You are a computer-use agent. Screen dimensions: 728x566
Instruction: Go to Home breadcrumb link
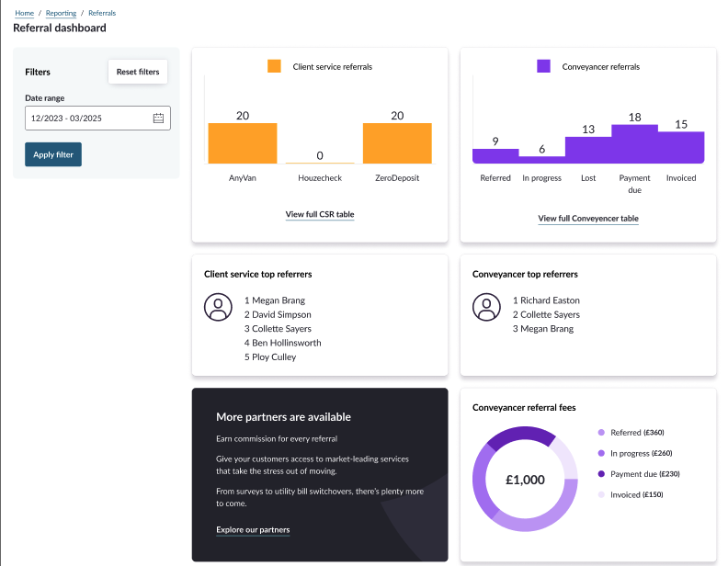click(24, 13)
